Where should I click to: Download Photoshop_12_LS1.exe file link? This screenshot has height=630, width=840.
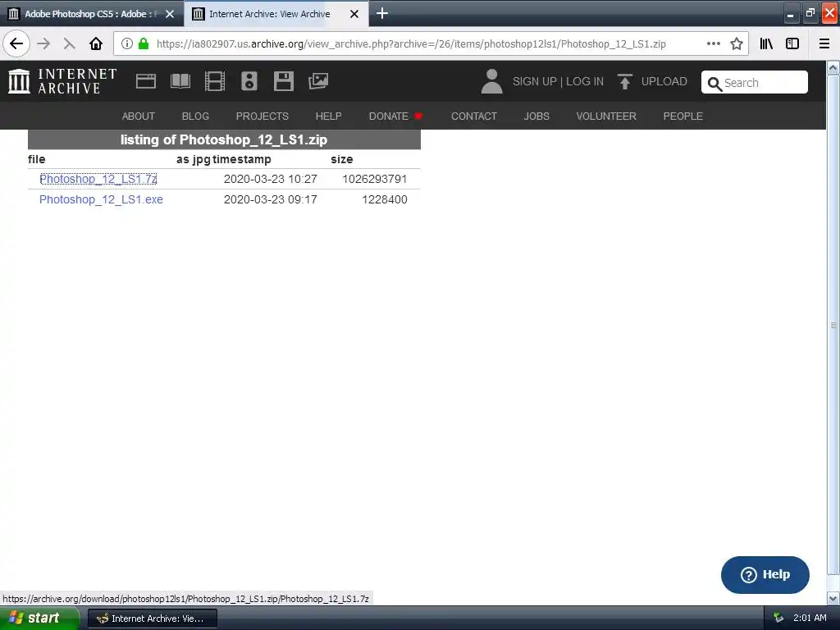coord(101,199)
